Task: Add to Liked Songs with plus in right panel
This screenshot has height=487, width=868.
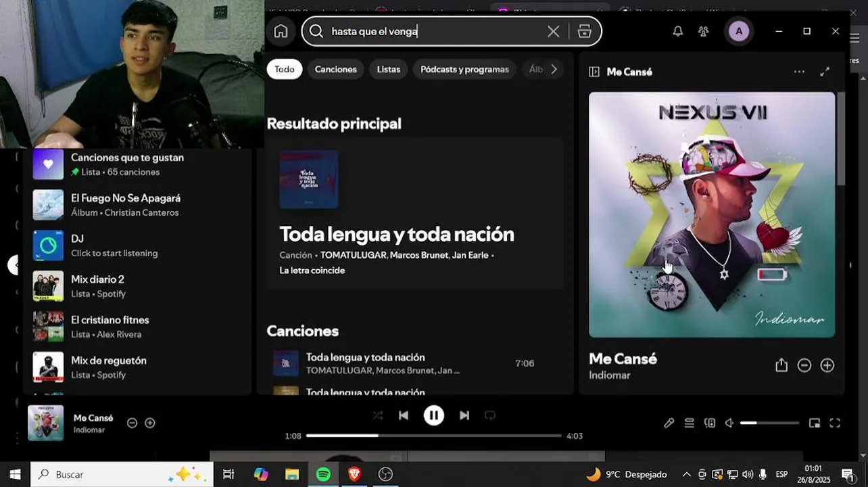Action: [x=827, y=365]
